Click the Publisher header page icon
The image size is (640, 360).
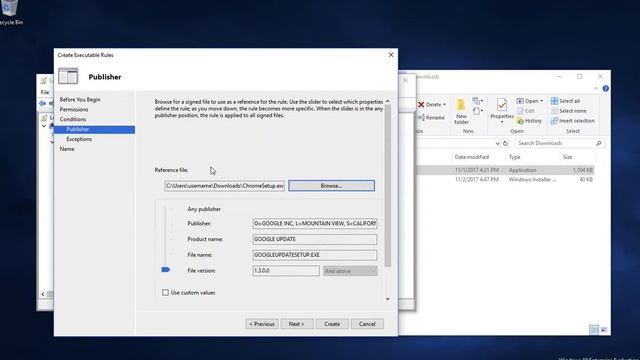tap(68, 76)
